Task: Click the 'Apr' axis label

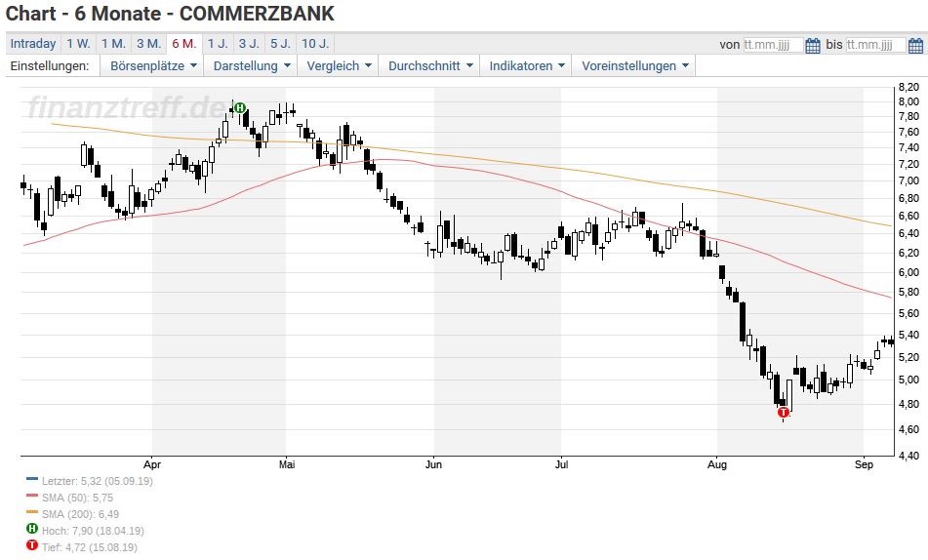Action: click(x=152, y=464)
